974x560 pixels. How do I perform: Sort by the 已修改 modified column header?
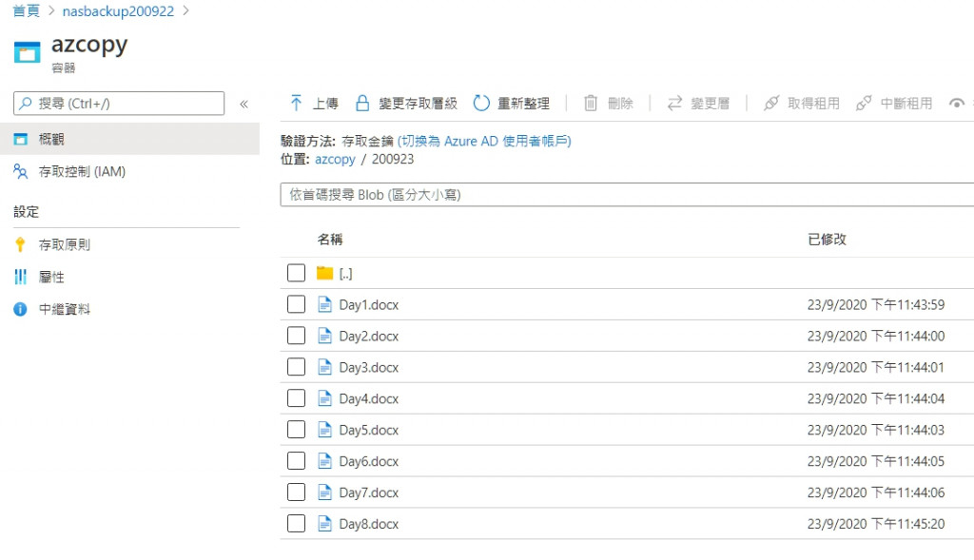pyautogui.click(x=827, y=239)
